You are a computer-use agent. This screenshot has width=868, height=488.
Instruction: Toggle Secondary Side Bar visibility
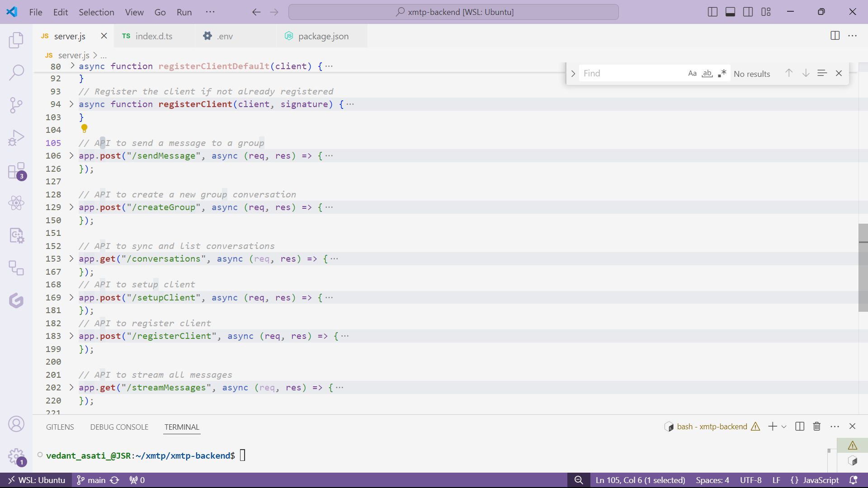point(748,12)
